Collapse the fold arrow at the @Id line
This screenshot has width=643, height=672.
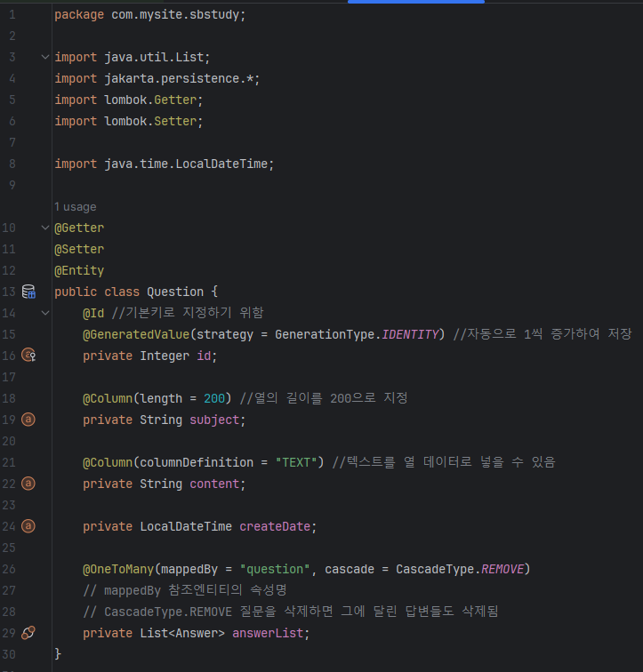point(45,313)
